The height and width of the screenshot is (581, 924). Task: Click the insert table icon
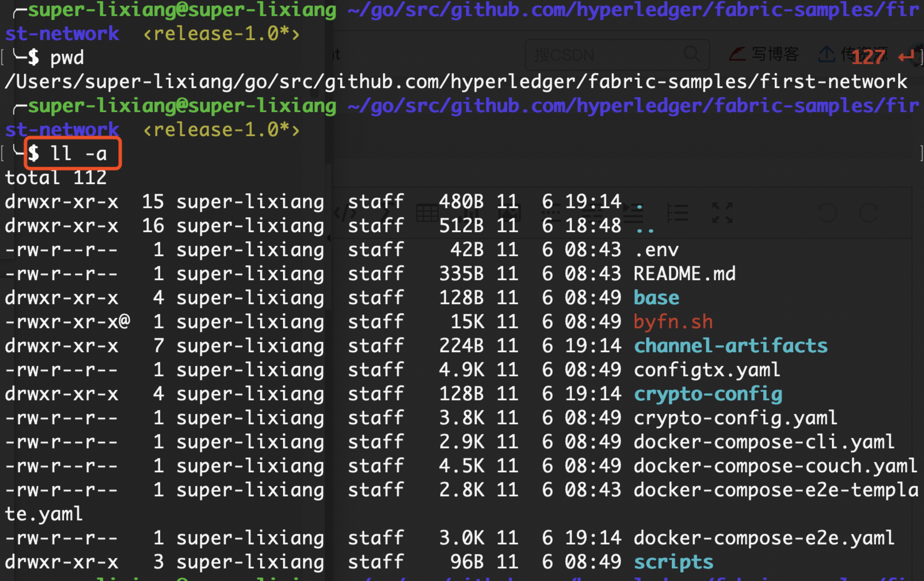click(x=427, y=213)
